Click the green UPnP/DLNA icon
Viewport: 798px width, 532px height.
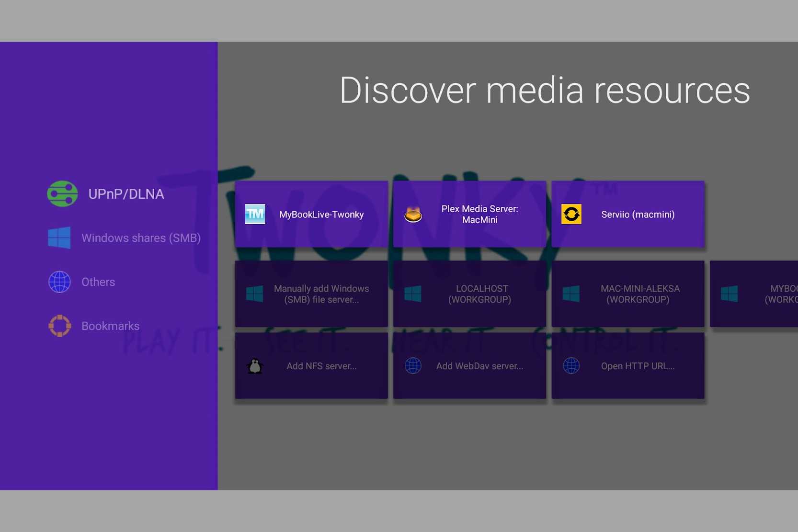tap(62, 194)
